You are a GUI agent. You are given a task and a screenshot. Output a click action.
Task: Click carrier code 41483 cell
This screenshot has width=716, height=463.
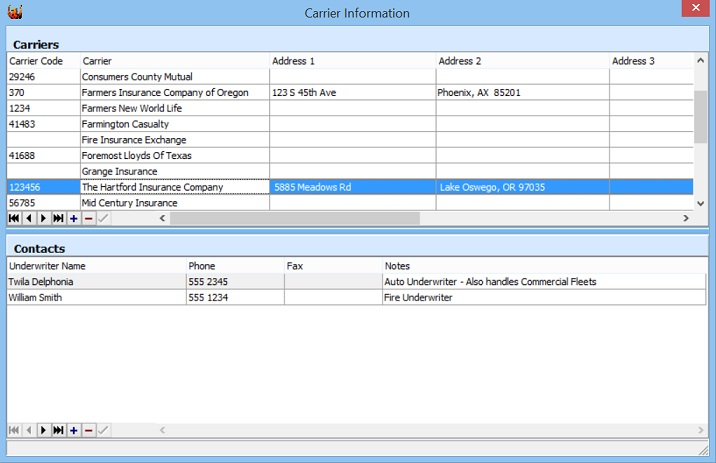pos(43,124)
